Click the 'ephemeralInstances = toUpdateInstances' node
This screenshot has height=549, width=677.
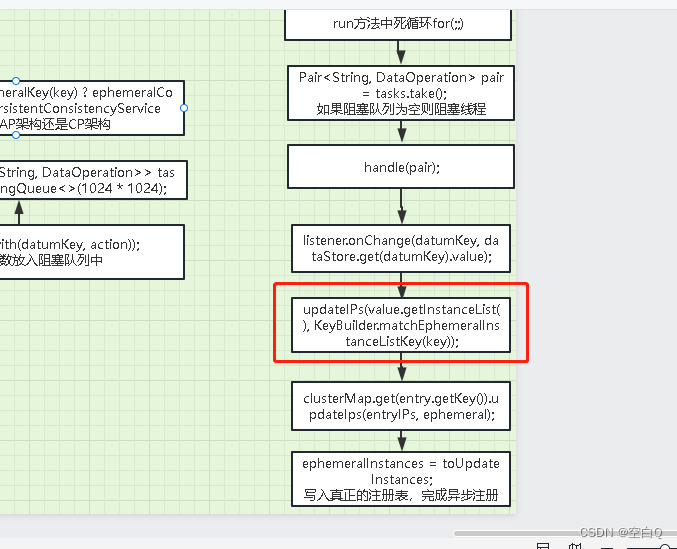(401, 479)
